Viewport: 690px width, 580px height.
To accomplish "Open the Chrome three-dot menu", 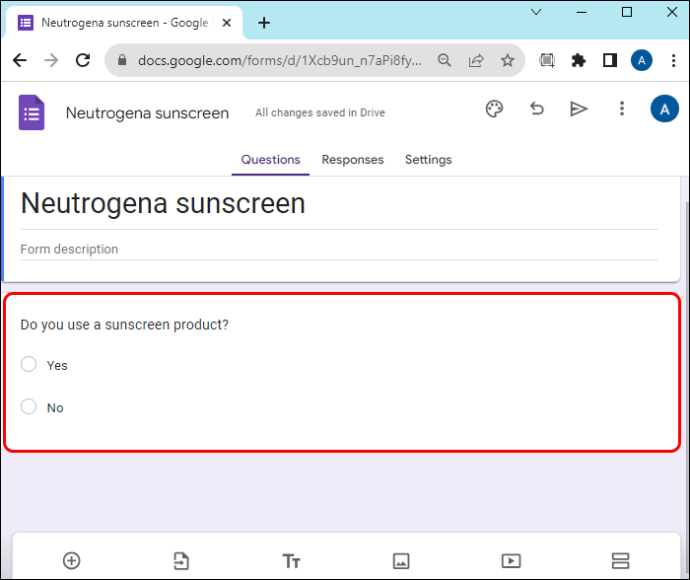I will (673, 60).
